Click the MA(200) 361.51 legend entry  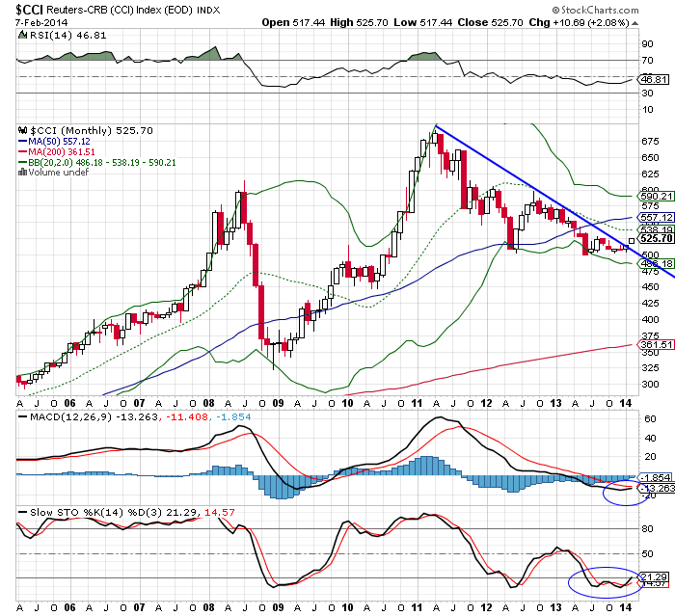56,152
